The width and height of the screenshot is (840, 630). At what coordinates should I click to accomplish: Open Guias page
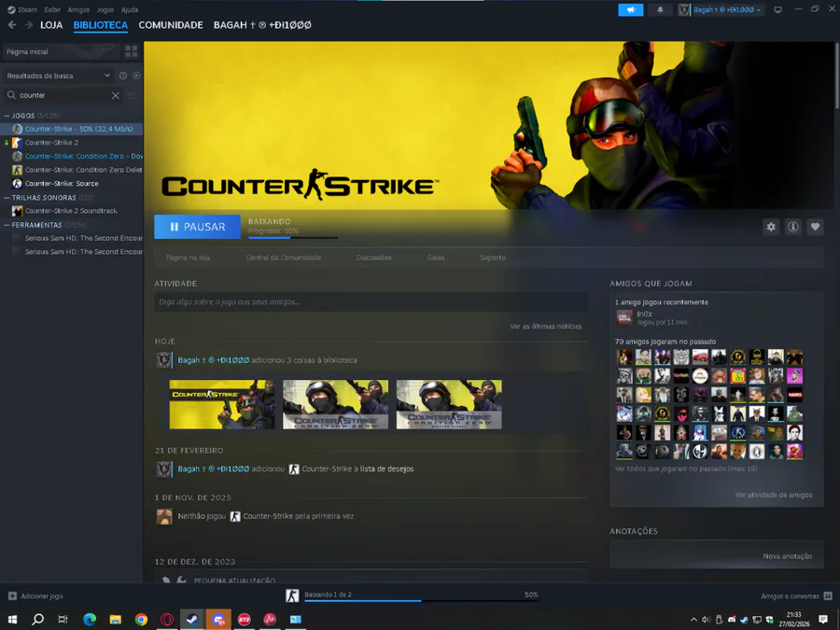pos(436,258)
